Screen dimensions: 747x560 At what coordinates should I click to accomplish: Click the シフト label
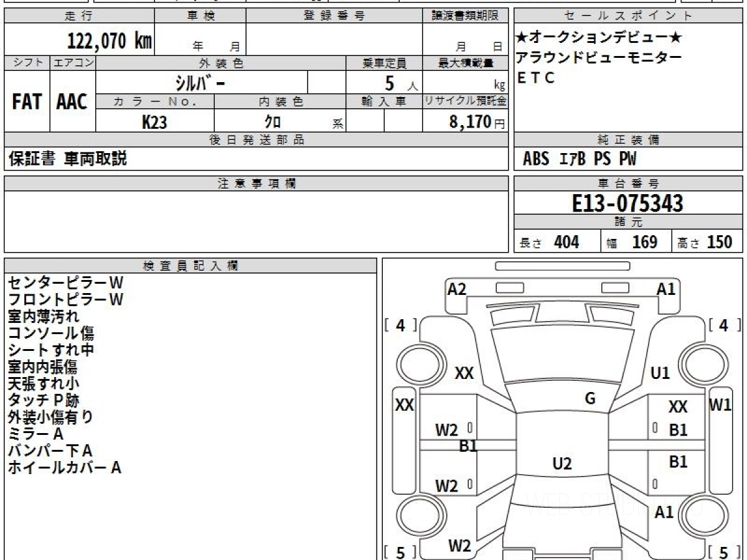click(x=27, y=63)
